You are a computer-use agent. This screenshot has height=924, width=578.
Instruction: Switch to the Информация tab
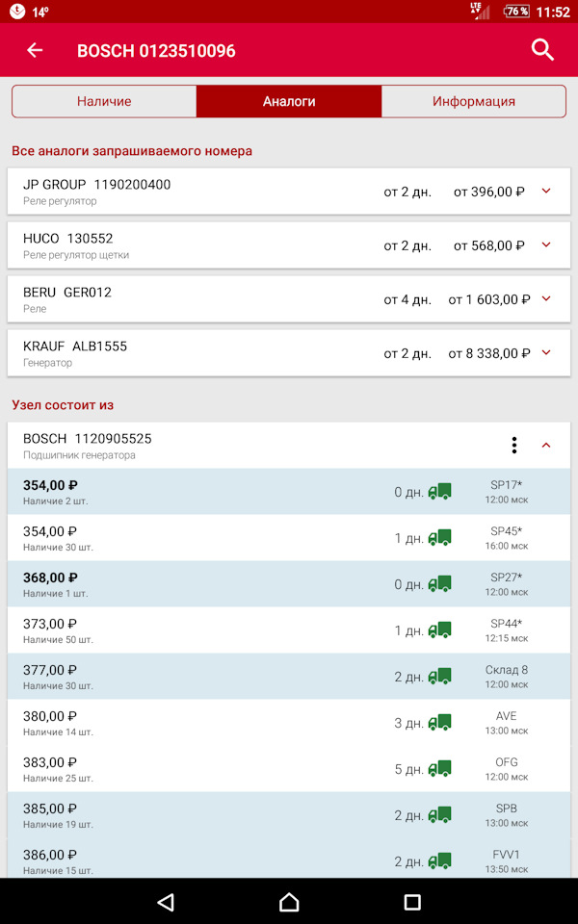pyautogui.click(x=473, y=101)
